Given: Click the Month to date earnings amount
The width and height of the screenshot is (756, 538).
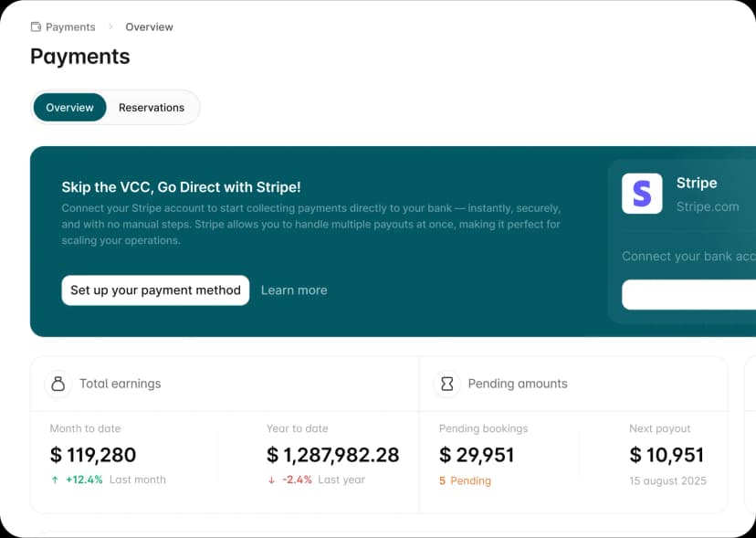Looking at the screenshot, I should click(93, 455).
